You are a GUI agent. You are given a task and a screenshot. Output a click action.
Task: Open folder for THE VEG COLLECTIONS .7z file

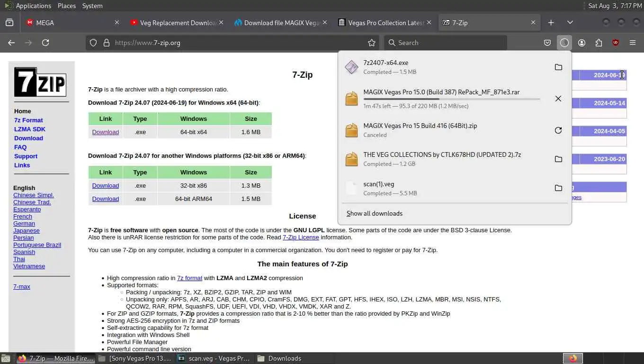pos(558,159)
